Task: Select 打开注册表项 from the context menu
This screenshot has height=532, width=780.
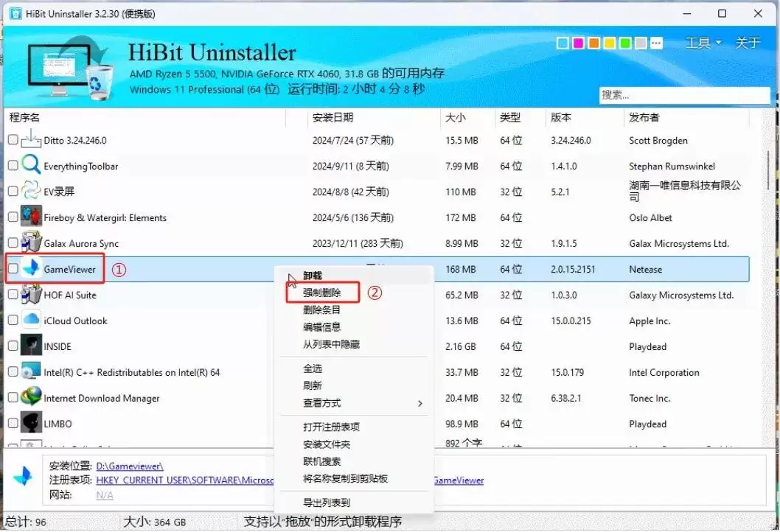Action: (x=331, y=427)
